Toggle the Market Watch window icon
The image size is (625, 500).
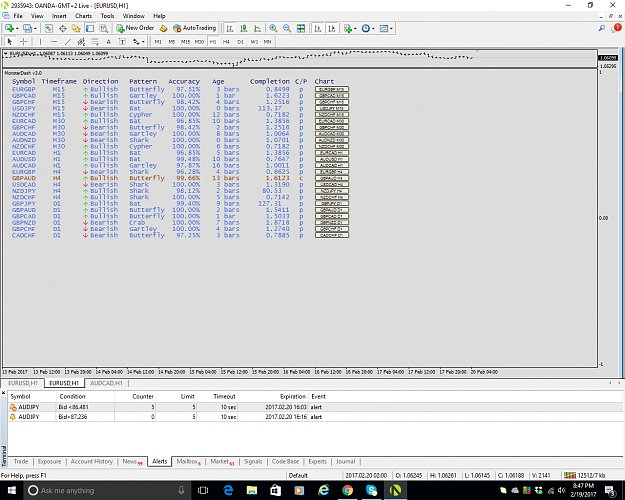click(49, 28)
